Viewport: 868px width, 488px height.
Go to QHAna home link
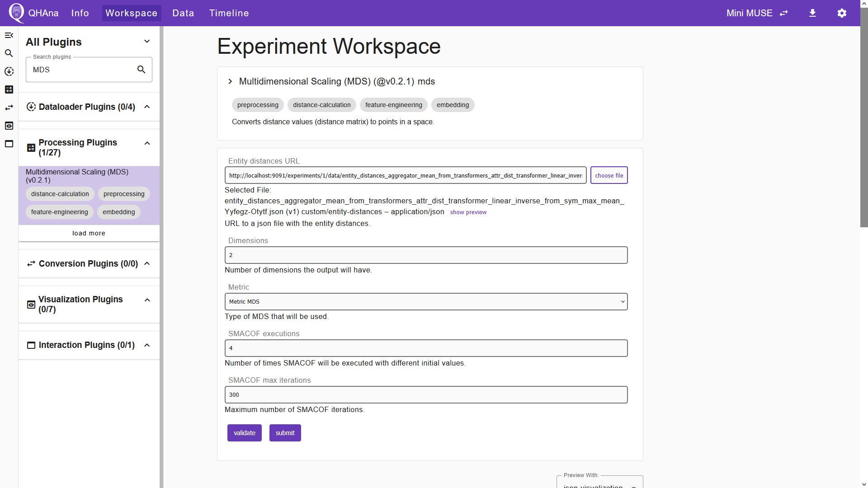[x=43, y=13]
